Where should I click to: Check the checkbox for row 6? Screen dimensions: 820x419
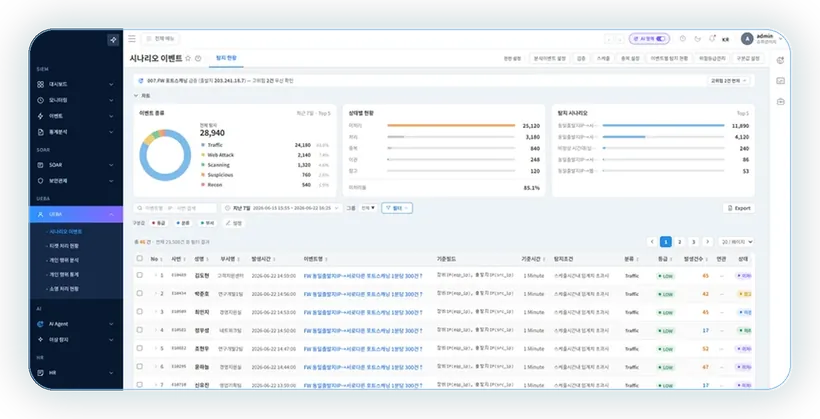(x=140, y=367)
